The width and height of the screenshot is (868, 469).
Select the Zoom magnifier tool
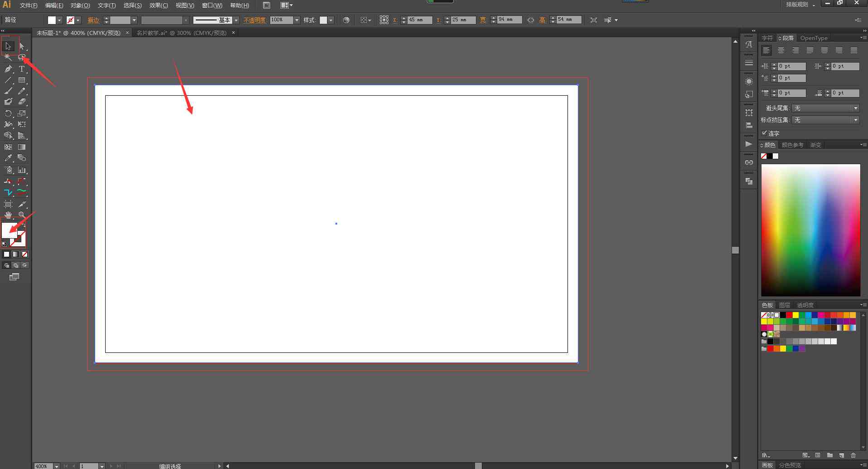click(x=22, y=215)
